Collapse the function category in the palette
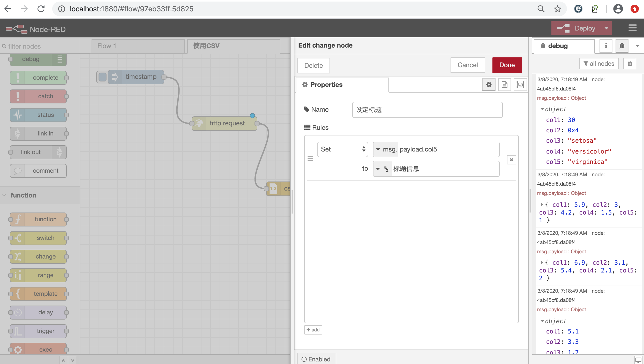The height and width of the screenshot is (364, 644). pos(4,195)
